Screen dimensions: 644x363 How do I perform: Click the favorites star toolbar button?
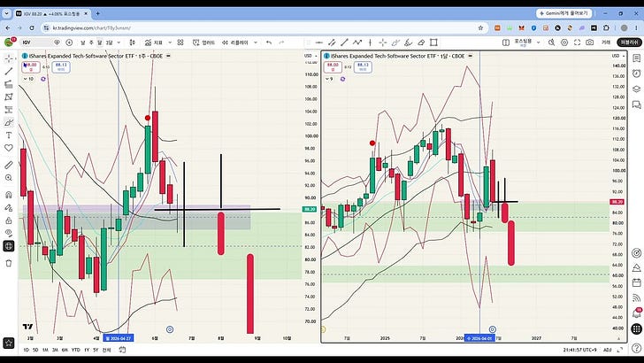pos(9,343)
